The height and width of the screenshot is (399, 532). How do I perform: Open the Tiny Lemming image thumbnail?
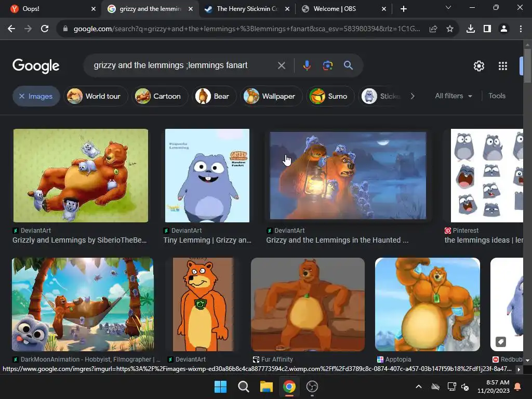coord(207,176)
